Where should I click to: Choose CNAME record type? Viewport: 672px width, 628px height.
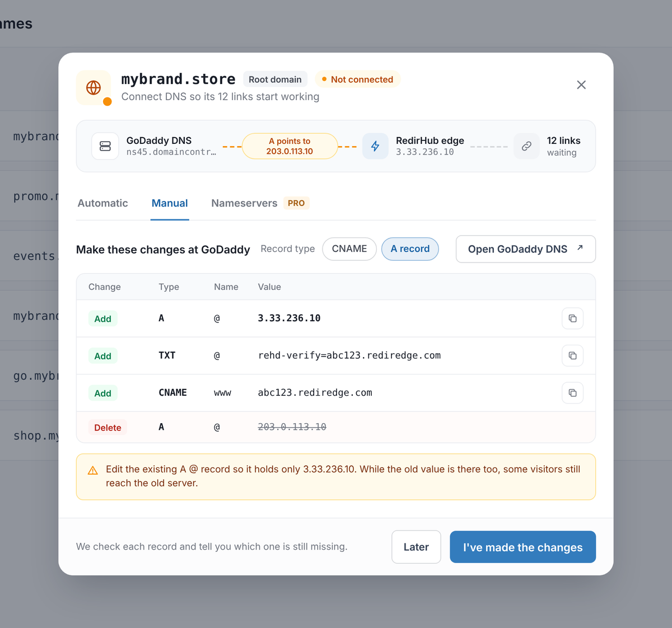(x=349, y=249)
